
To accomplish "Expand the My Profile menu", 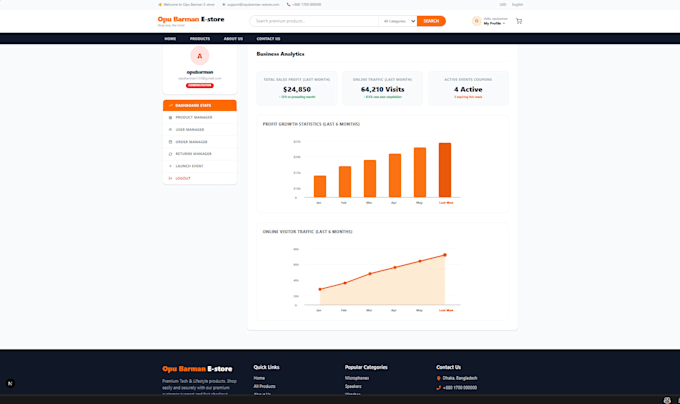I will point(494,23).
